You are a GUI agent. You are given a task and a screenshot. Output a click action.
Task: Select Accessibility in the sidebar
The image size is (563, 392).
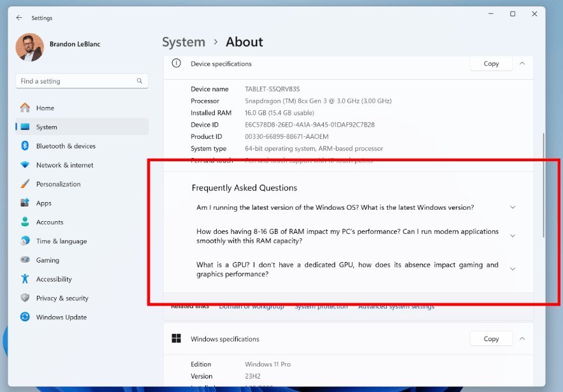[x=82, y=279]
